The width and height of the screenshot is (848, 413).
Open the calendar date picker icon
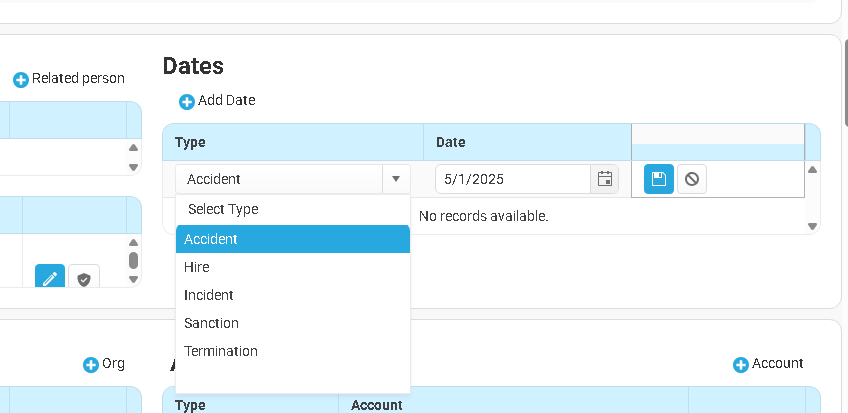(604, 179)
